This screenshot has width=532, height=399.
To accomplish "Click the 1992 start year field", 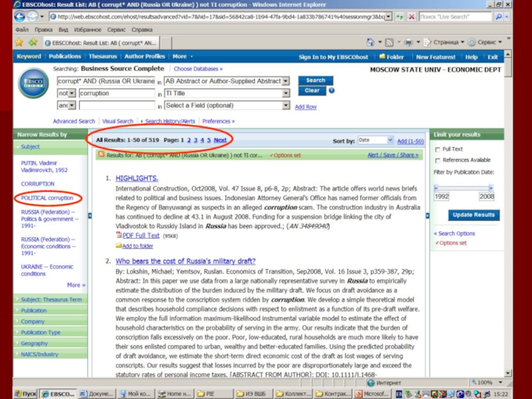I will (442, 196).
